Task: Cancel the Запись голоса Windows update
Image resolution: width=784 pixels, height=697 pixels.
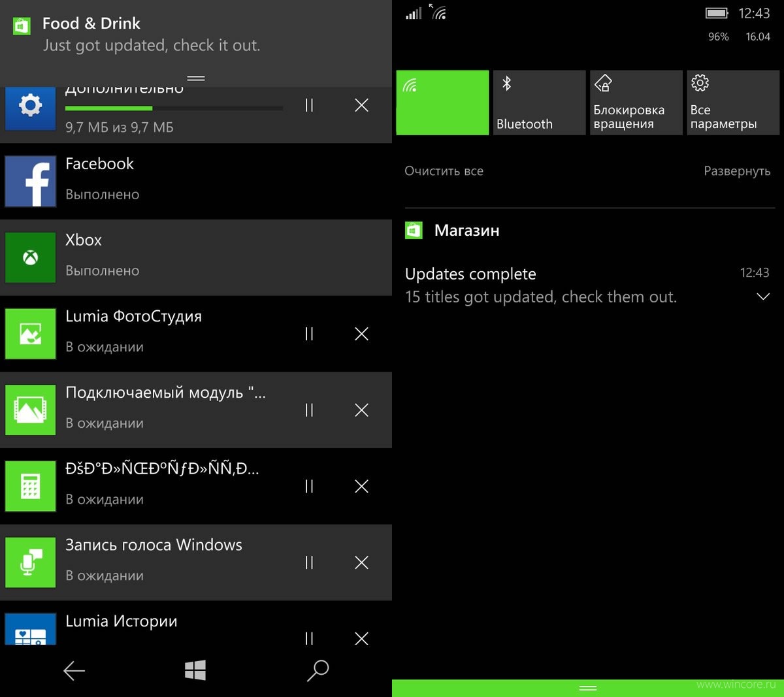Action: click(361, 562)
